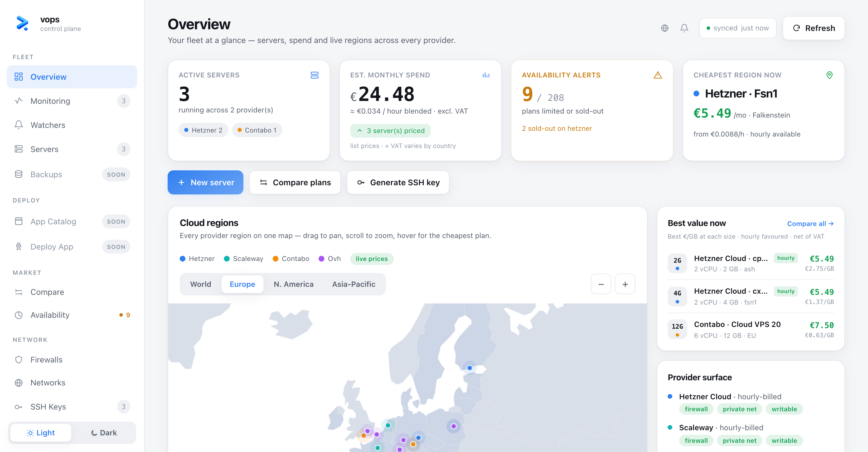Open App Catalog in the sidebar
The width and height of the screenshot is (868, 452).
point(72,221)
